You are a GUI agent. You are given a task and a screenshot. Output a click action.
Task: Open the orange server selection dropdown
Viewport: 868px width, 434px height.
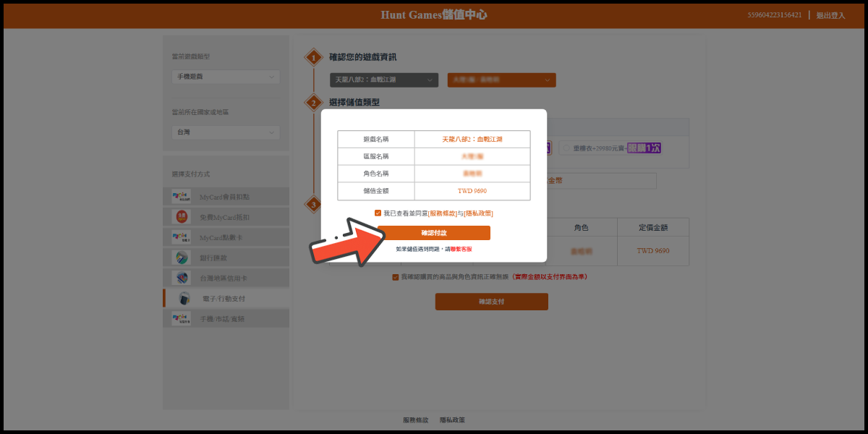[501, 80]
